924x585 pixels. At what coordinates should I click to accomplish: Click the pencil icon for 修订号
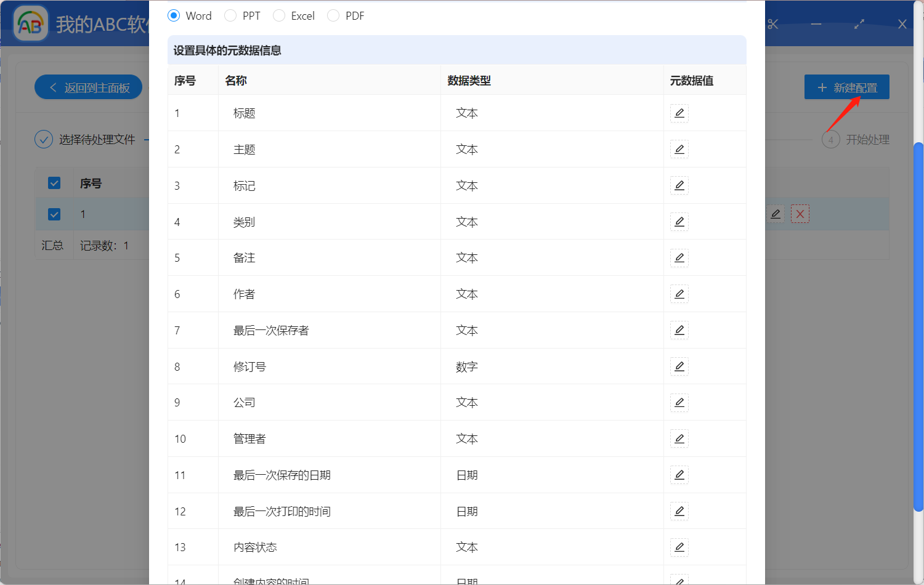point(679,366)
